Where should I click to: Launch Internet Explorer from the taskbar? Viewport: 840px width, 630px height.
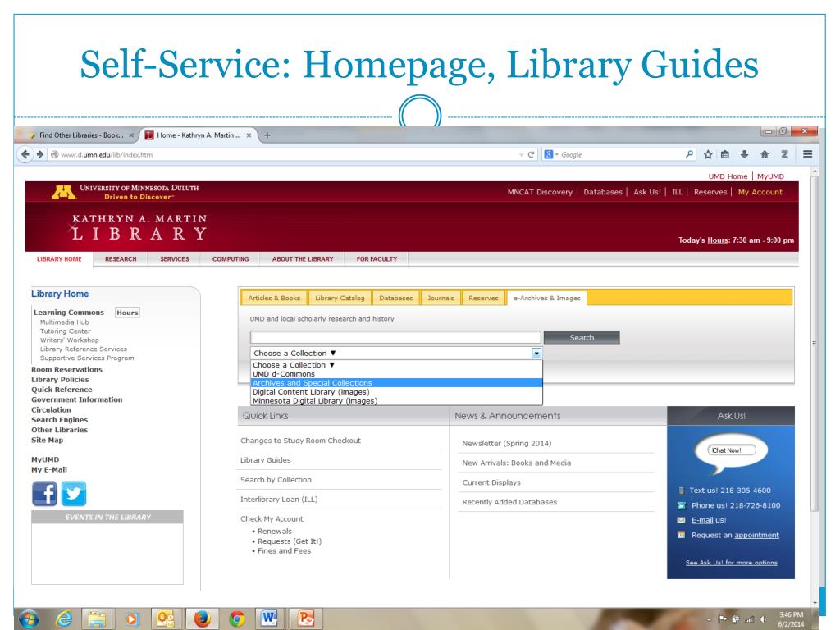63,619
